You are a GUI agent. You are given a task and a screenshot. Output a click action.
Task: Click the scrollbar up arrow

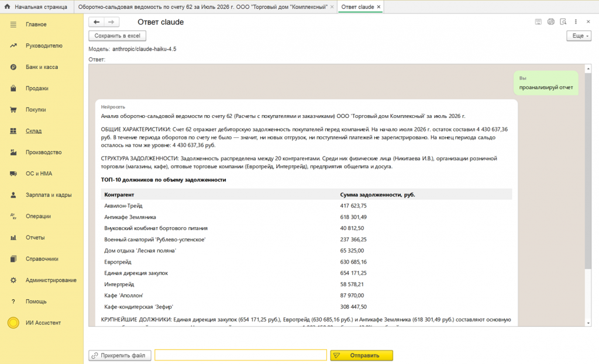pos(588,69)
